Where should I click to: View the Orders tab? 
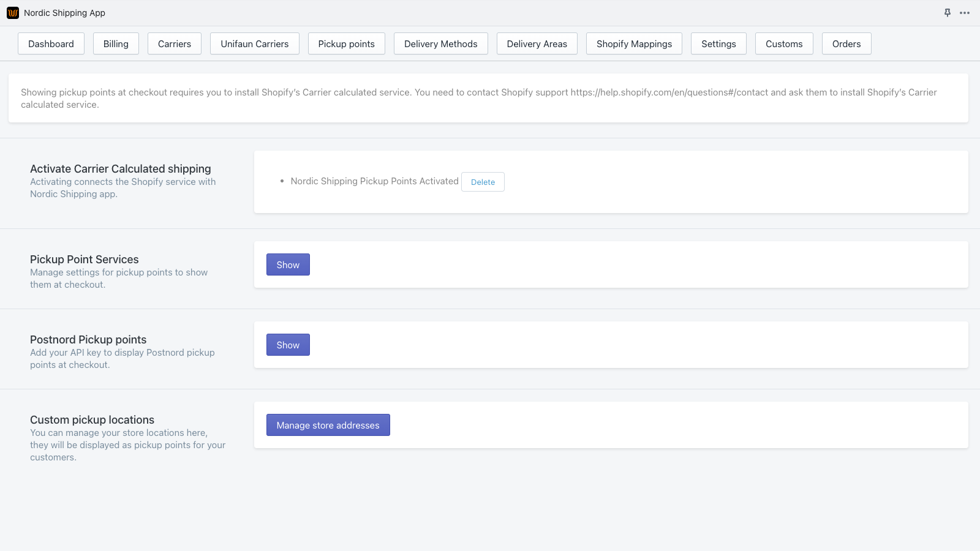846,43
